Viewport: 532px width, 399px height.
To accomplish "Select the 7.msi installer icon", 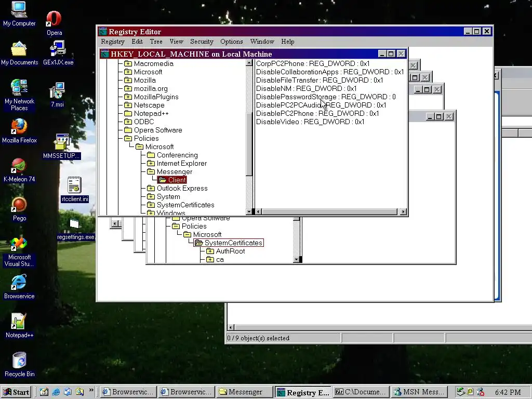I will [x=57, y=95].
